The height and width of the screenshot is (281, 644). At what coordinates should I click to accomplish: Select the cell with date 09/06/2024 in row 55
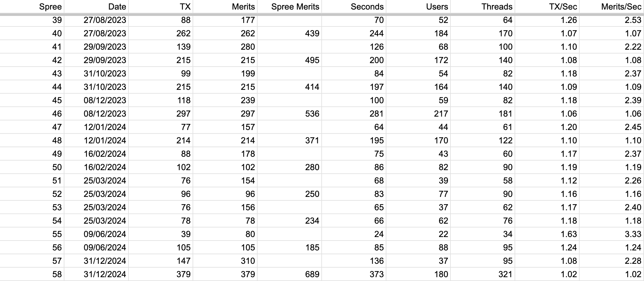point(96,234)
